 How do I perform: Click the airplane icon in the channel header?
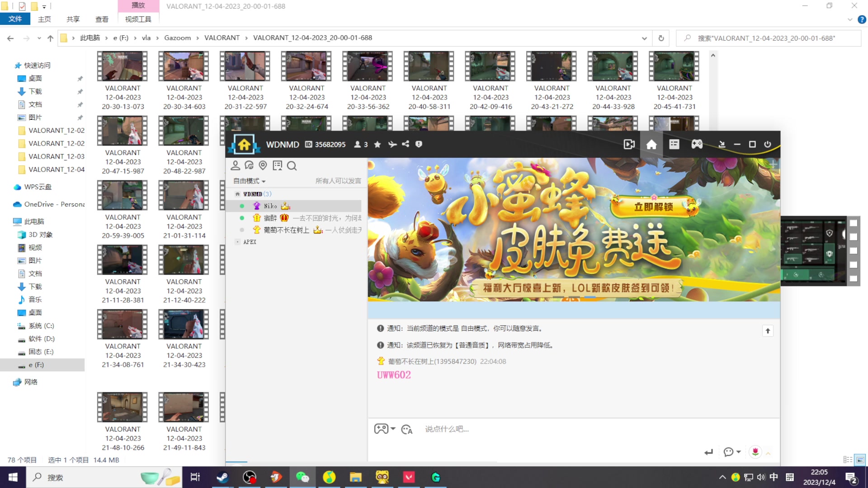(392, 145)
